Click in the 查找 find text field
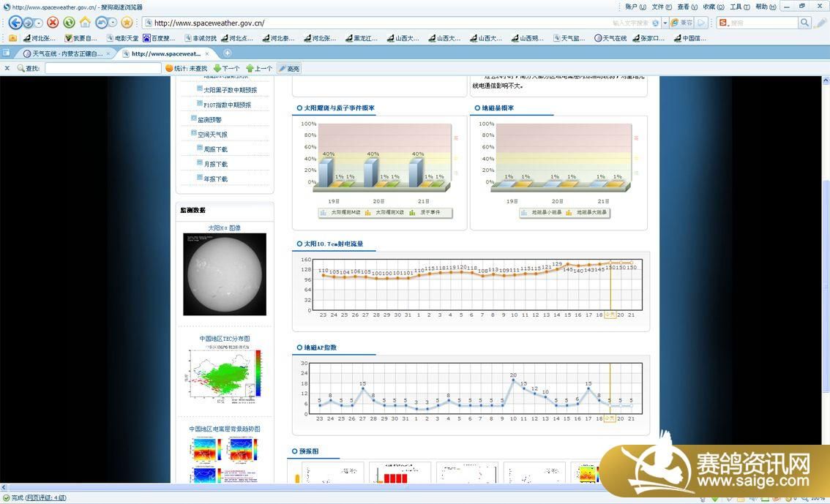The height and width of the screenshot is (504, 830). 102,68
